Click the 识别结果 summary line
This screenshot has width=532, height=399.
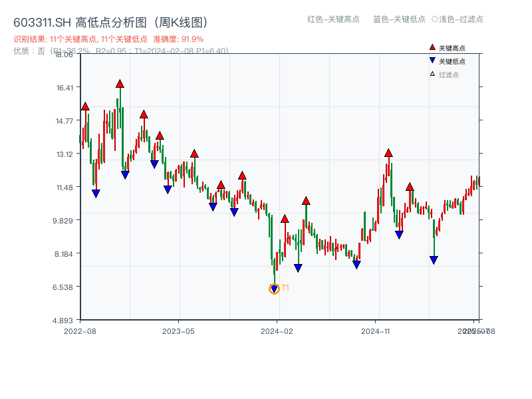coord(80,39)
